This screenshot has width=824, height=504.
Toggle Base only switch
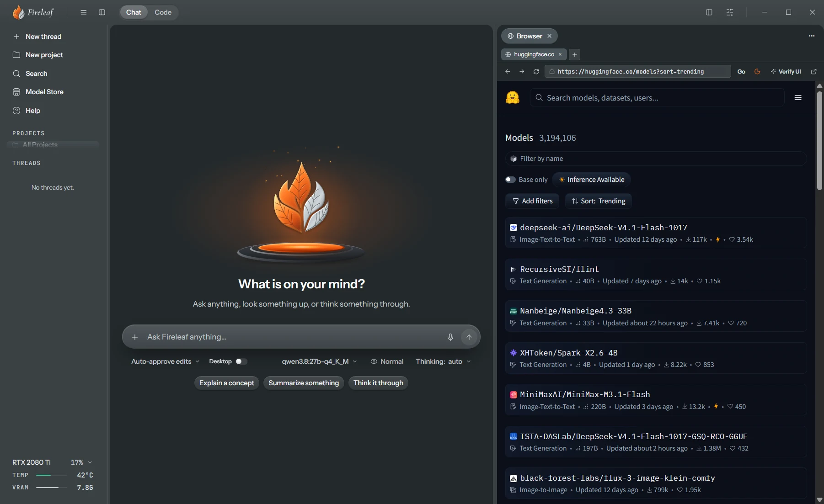510,180
